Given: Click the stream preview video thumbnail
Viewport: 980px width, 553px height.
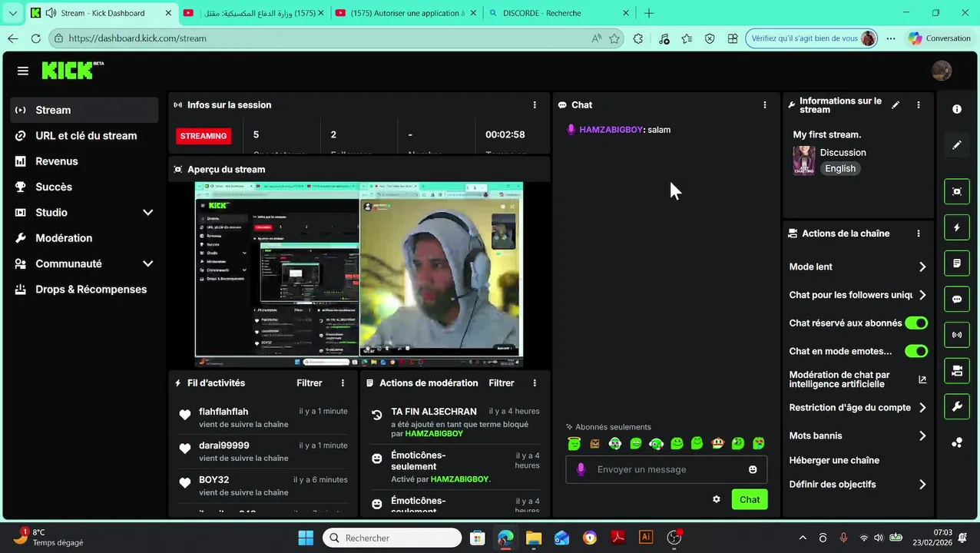Looking at the screenshot, I should (x=359, y=275).
